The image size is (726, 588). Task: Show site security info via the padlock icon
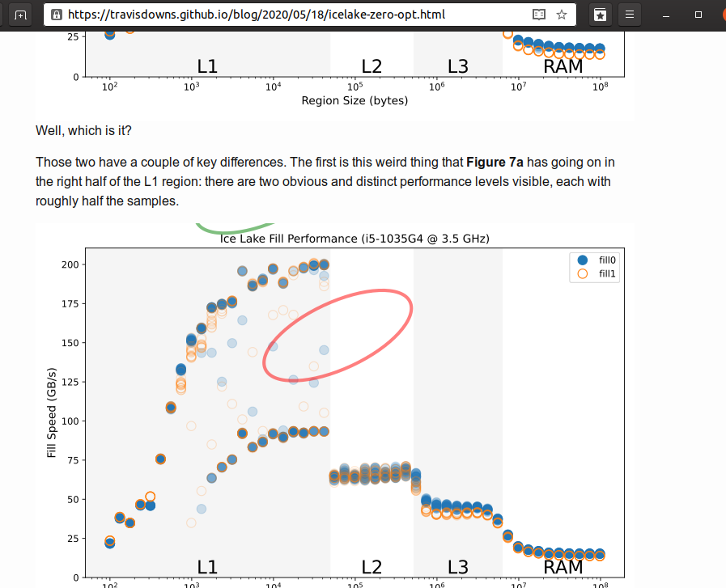pos(57,15)
